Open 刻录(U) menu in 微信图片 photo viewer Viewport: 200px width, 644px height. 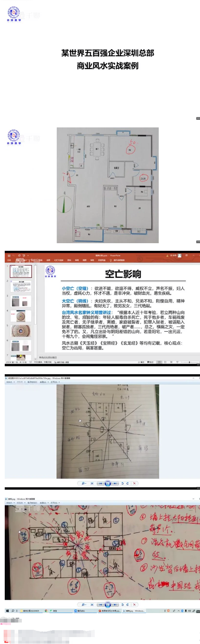click(x=44, y=382)
